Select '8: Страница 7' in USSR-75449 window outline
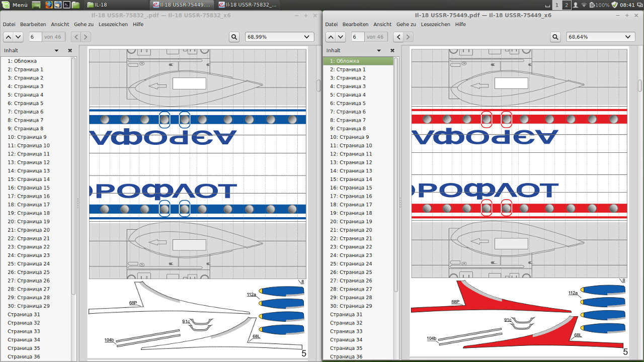Screen dimensions: 644x362 [358, 120]
